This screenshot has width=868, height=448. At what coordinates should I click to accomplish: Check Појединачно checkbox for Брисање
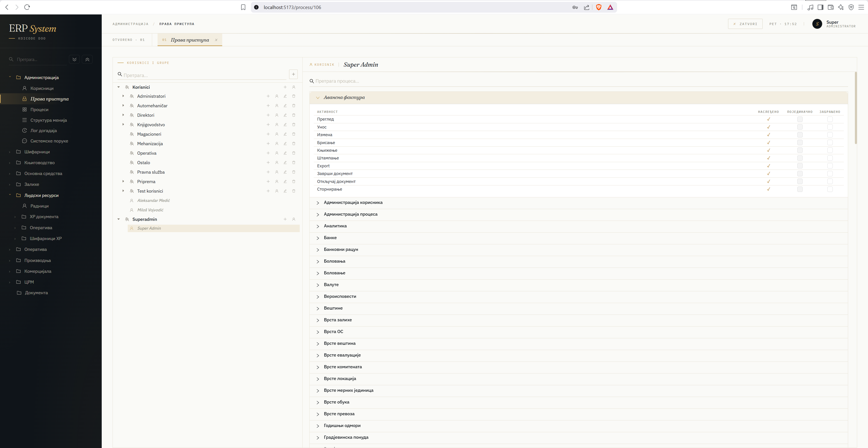click(800, 143)
